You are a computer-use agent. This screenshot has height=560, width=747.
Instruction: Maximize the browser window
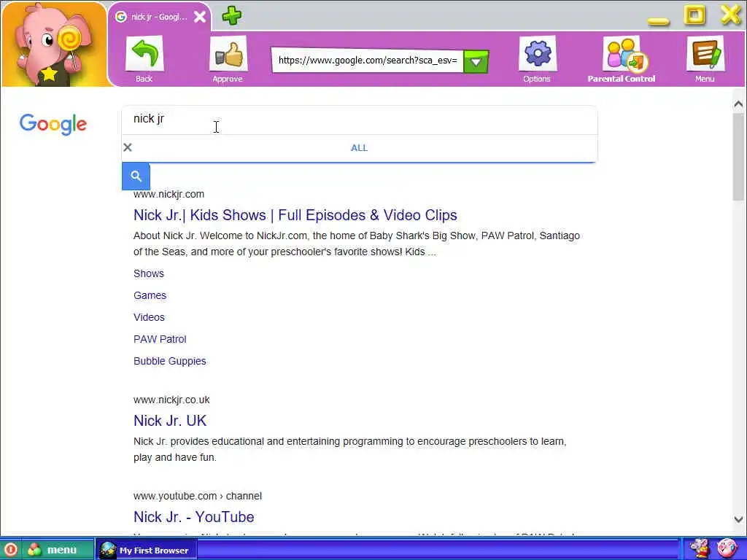(694, 15)
